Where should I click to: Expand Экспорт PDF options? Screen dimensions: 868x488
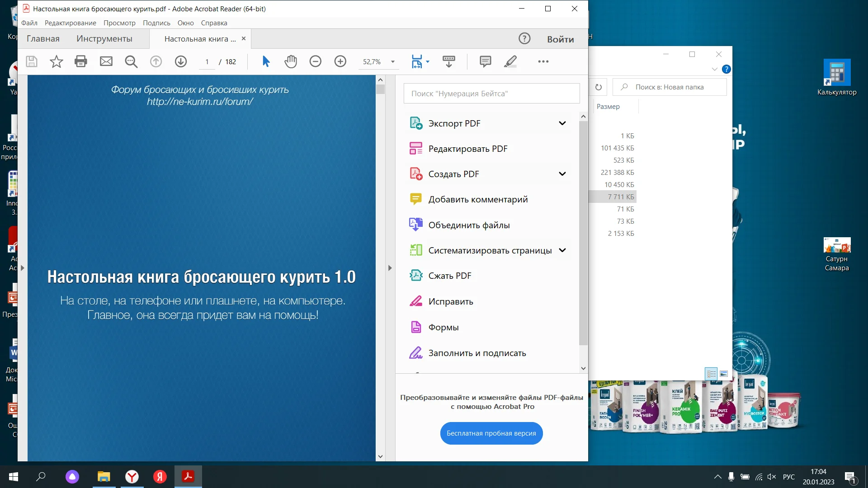coord(563,122)
